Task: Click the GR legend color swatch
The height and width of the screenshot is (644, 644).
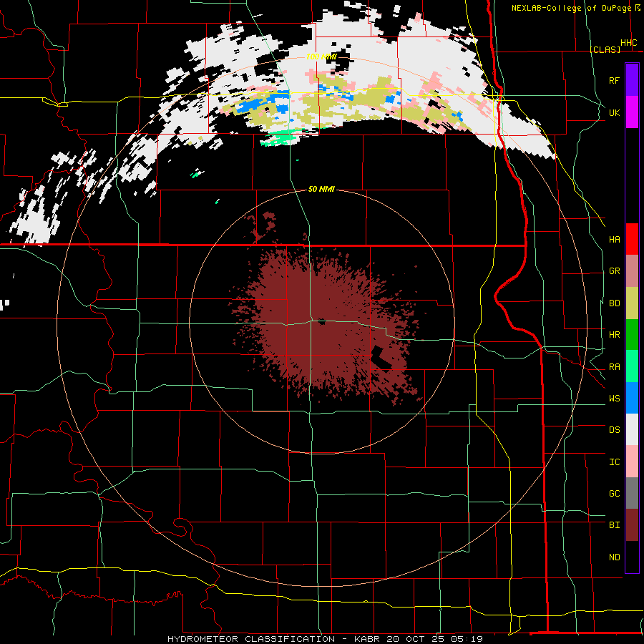Action: (x=632, y=271)
